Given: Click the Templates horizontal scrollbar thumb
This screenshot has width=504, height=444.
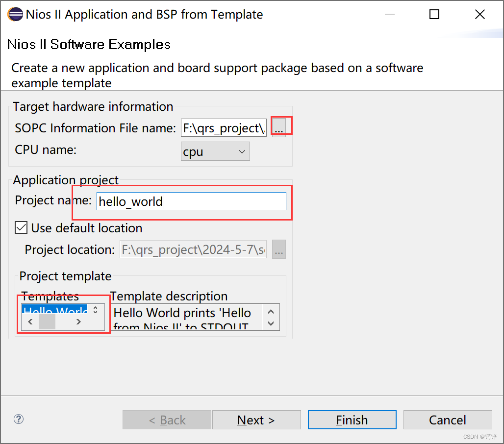Looking at the screenshot, I should click(47, 321).
